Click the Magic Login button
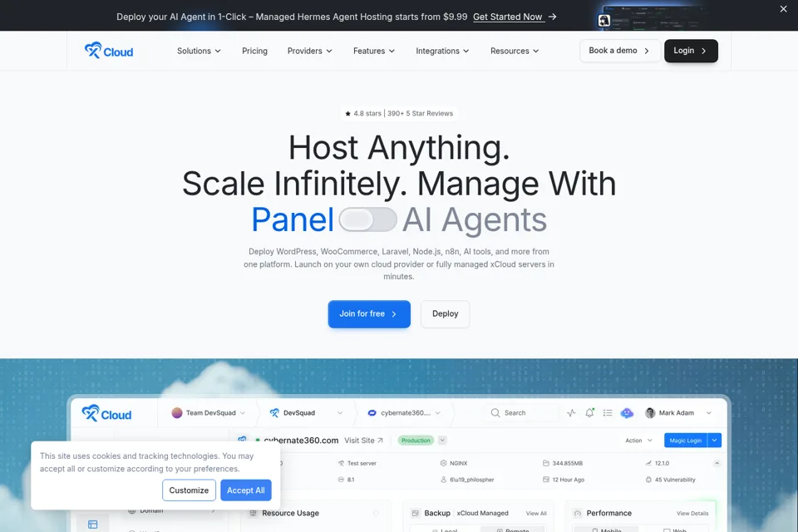This screenshot has width=798, height=532. 686,441
